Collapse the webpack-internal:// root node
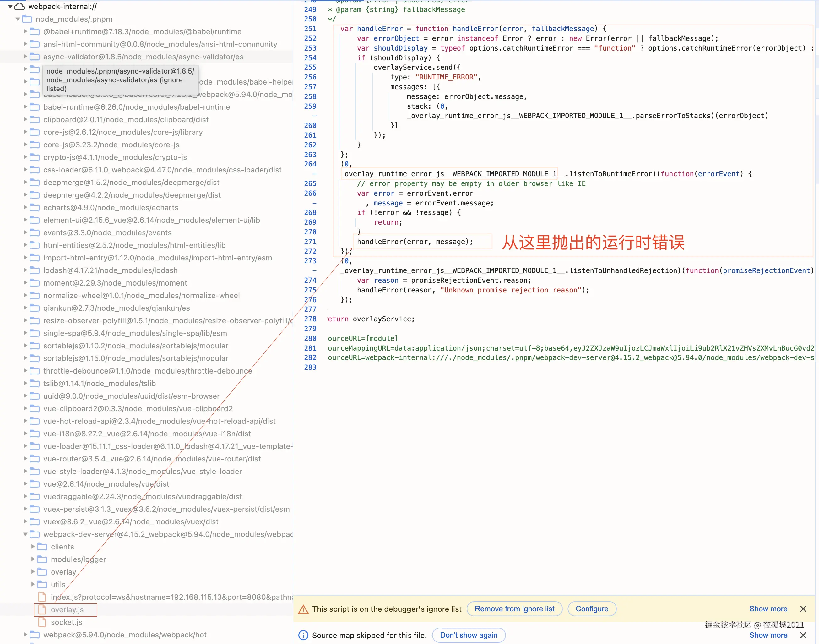The height and width of the screenshot is (644, 819). tap(10, 6)
